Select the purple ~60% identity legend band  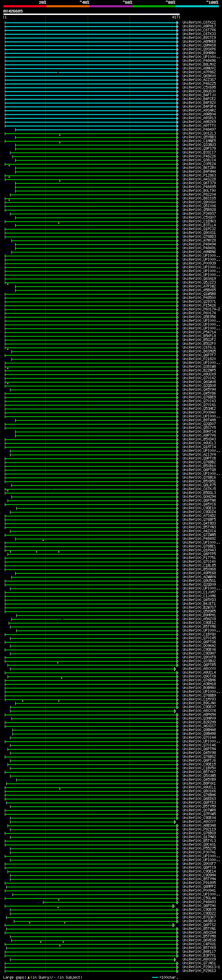[111, 6]
